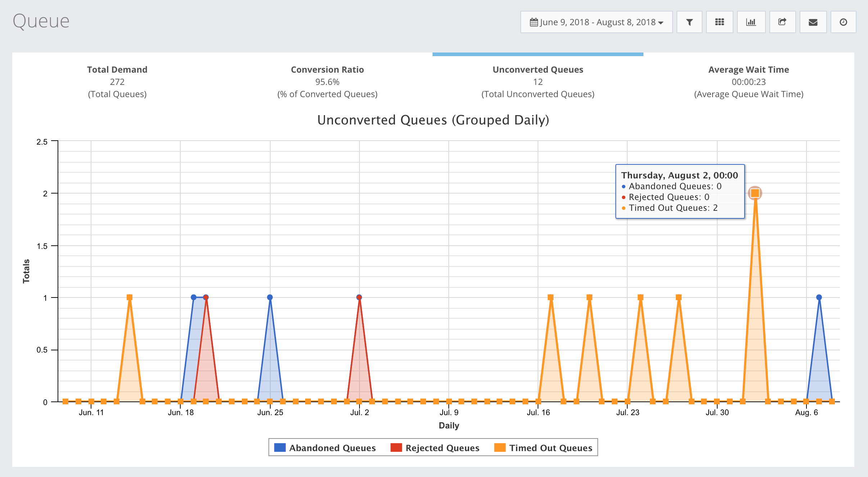Switch to the Total Demand tab
Screen dimensions: 868x477
(x=117, y=82)
